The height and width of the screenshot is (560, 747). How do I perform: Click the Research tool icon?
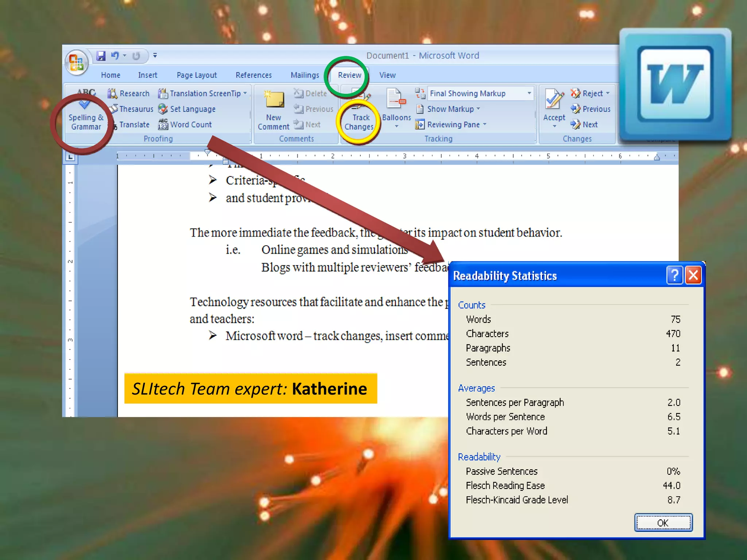point(112,94)
